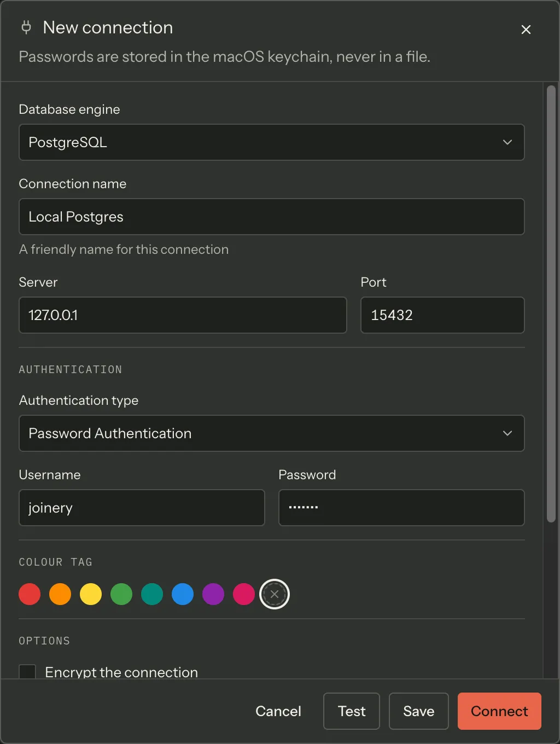Close the New connection dialog
This screenshot has width=560, height=744.
tap(526, 30)
